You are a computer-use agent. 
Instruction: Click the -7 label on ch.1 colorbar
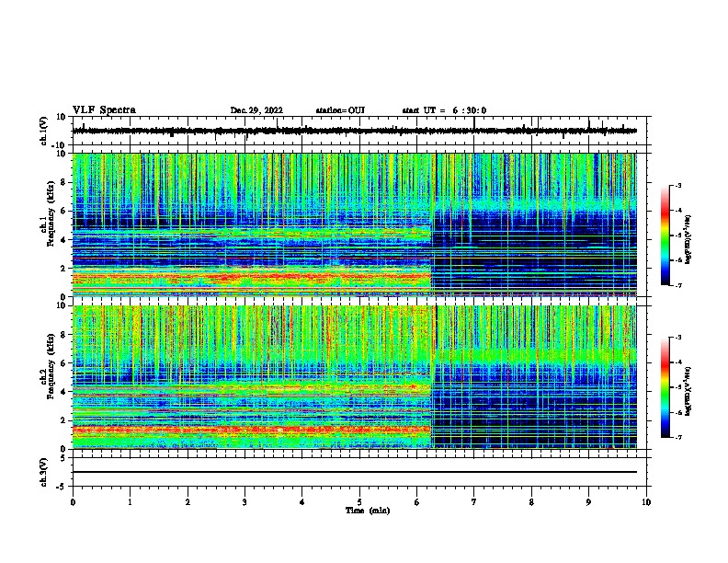pos(678,285)
